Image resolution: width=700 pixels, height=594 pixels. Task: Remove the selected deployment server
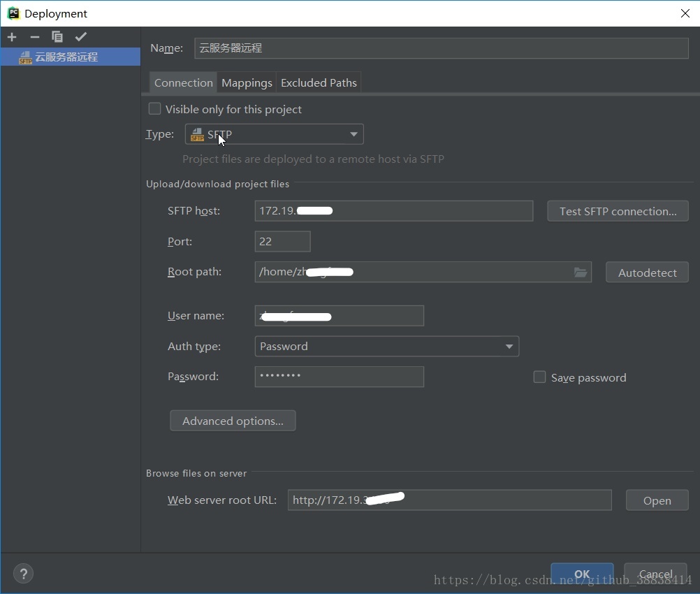pyautogui.click(x=35, y=37)
